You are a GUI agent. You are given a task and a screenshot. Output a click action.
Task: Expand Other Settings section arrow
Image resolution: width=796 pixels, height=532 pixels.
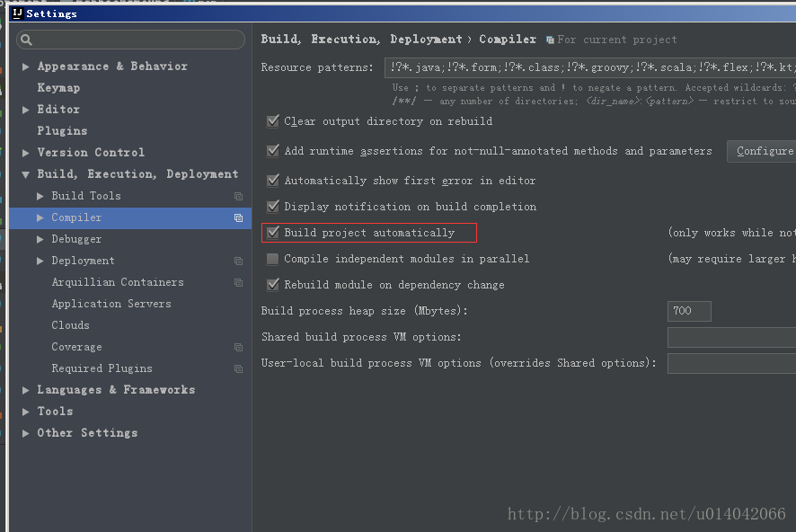click(25, 433)
